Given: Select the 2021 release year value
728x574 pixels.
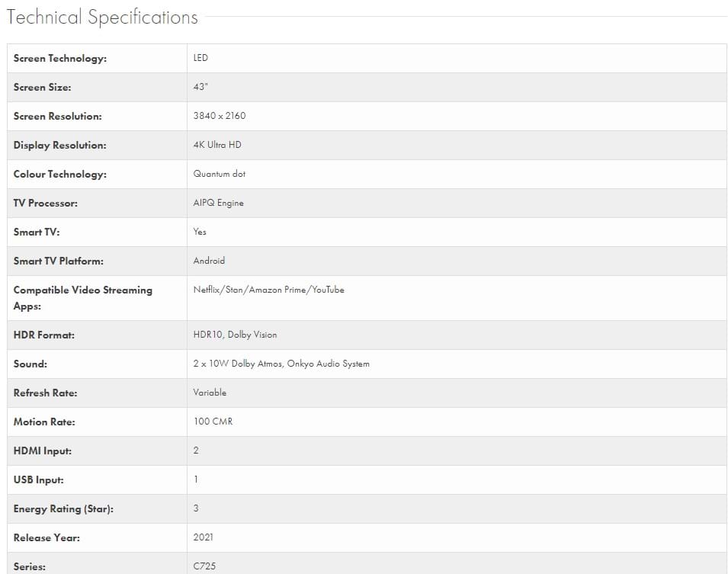Looking at the screenshot, I should 204,537.
